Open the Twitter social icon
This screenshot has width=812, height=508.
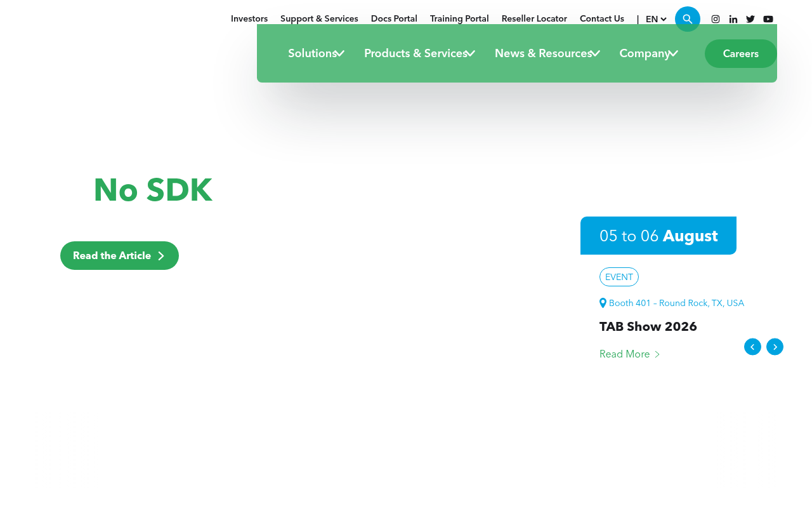click(x=750, y=19)
